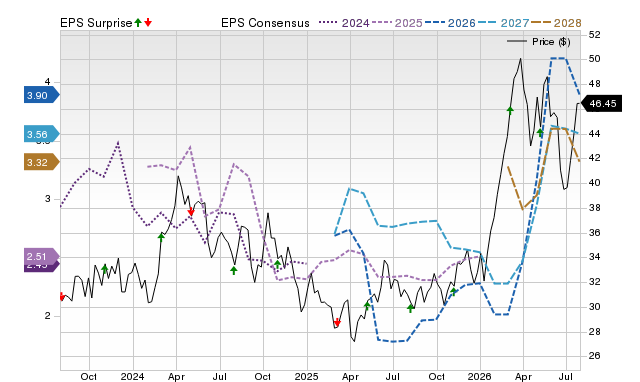Click the 40 price axis label
Viewport: 640px width, 382px height.
click(594, 183)
